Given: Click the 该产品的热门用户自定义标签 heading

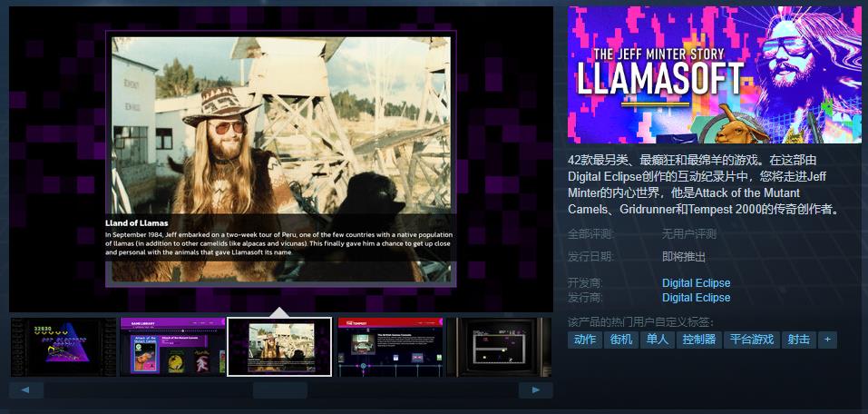Looking at the screenshot, I should click(x=641, y=322).
